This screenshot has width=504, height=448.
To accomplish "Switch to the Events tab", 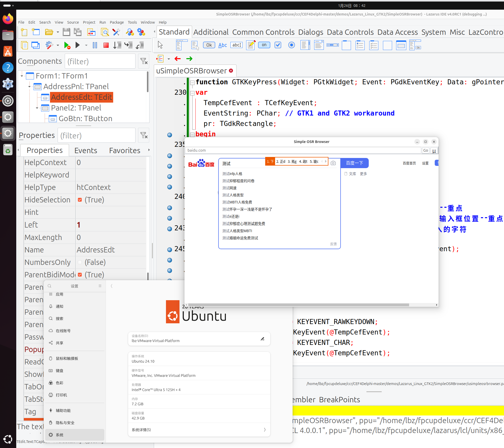I will pyautogui.click(x=86, y=150).
